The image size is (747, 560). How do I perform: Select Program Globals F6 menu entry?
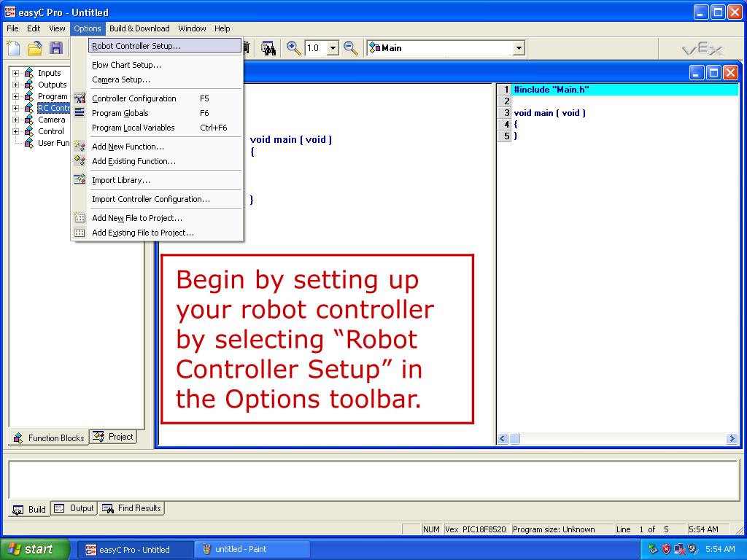(164, 113)
